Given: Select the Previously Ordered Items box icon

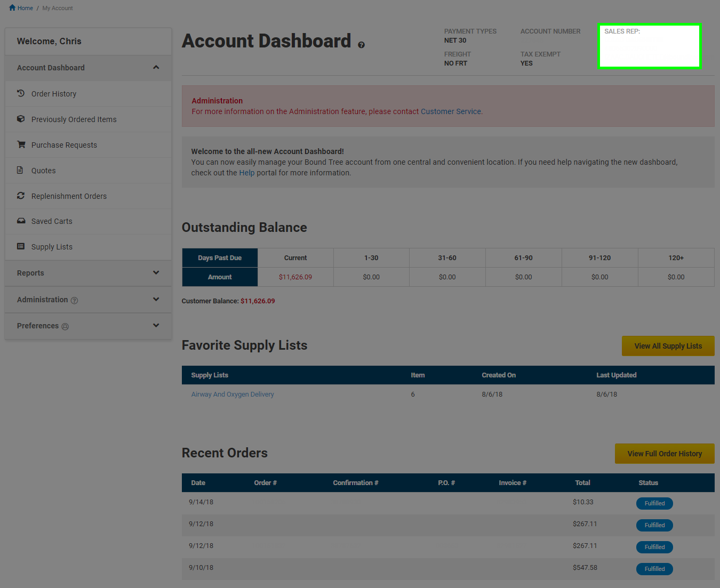Looking at the screenshot, I should click(21, 119).
